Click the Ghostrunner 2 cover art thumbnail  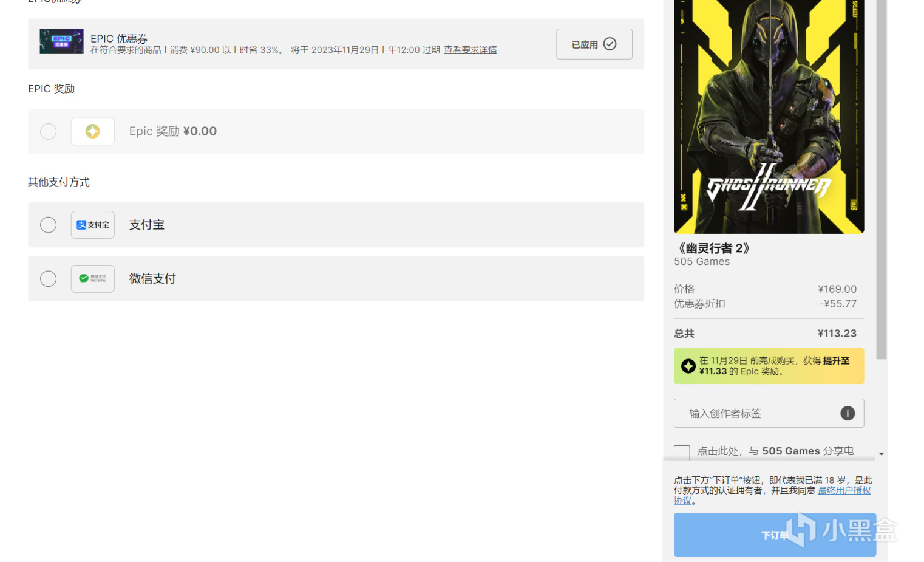click(x=769, y=117)
